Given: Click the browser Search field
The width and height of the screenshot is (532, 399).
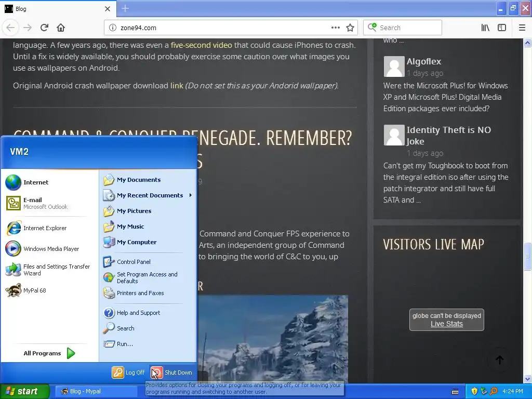Looking at the screenshot, I should click(403, 28).
